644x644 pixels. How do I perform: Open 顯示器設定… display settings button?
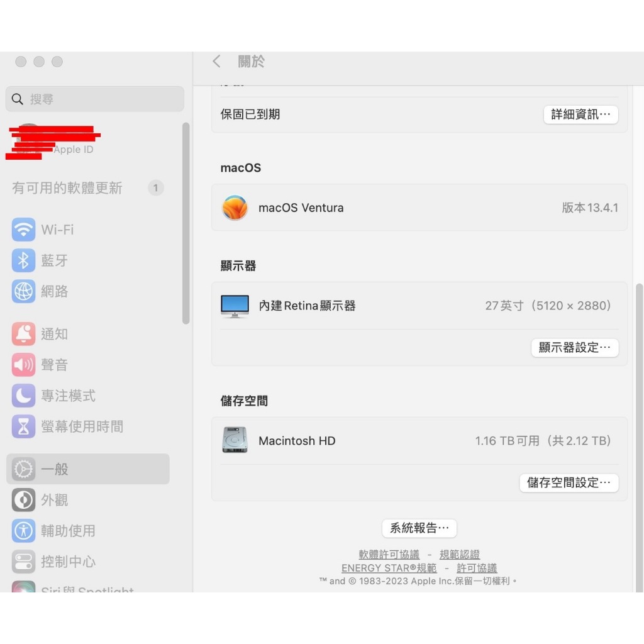[x=575, y=347]
